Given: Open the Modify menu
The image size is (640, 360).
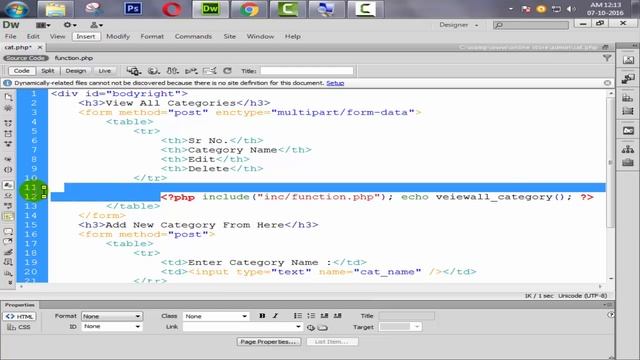Looking at the screenshot, I should (118, 36).
